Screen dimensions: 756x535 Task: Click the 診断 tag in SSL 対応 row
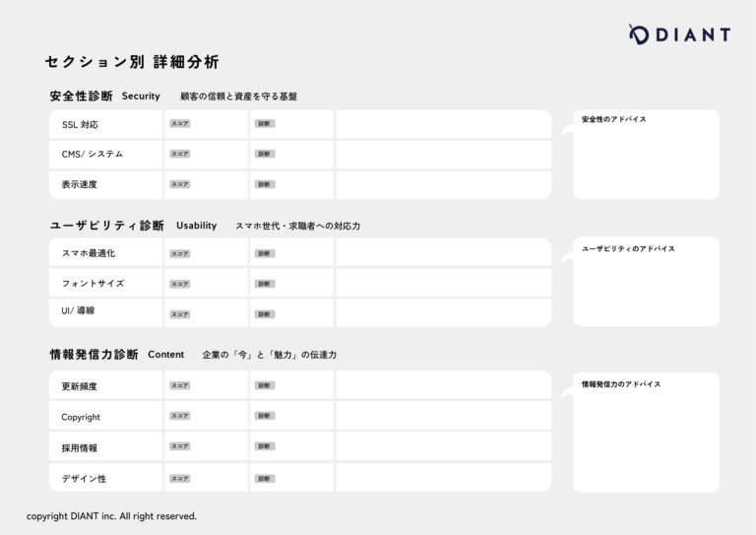click(265, 124)
